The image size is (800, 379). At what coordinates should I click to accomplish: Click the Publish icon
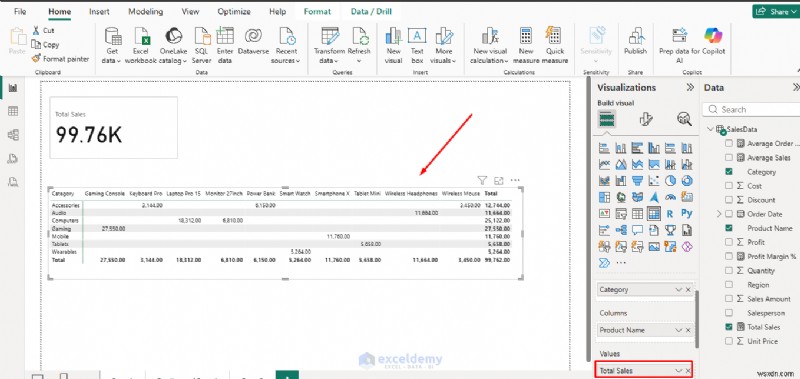tap(635, 36)
